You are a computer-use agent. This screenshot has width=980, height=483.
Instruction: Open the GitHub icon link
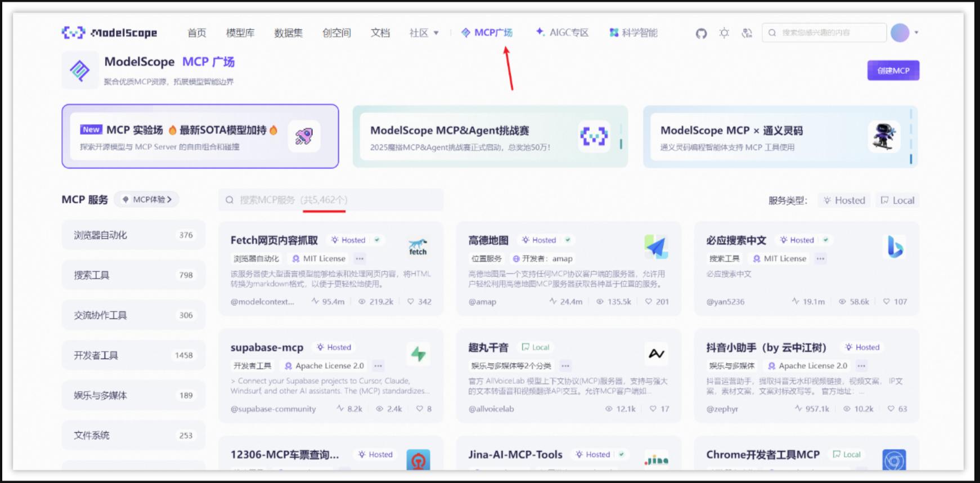click(701, 33)
